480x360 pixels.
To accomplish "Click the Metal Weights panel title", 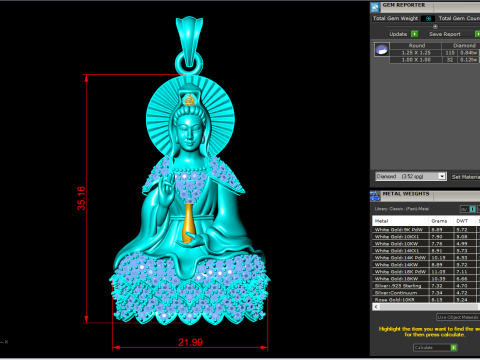I will (x=406, y=194).
